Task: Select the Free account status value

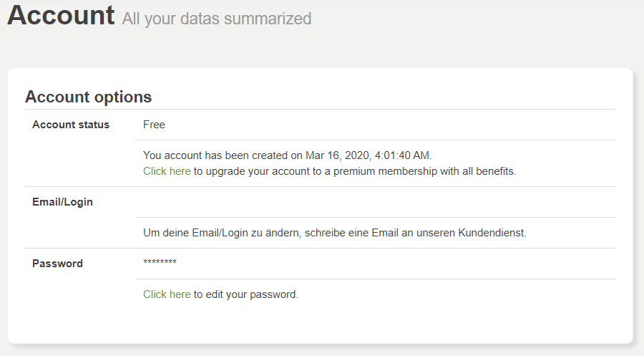Action: pos(154,125)
